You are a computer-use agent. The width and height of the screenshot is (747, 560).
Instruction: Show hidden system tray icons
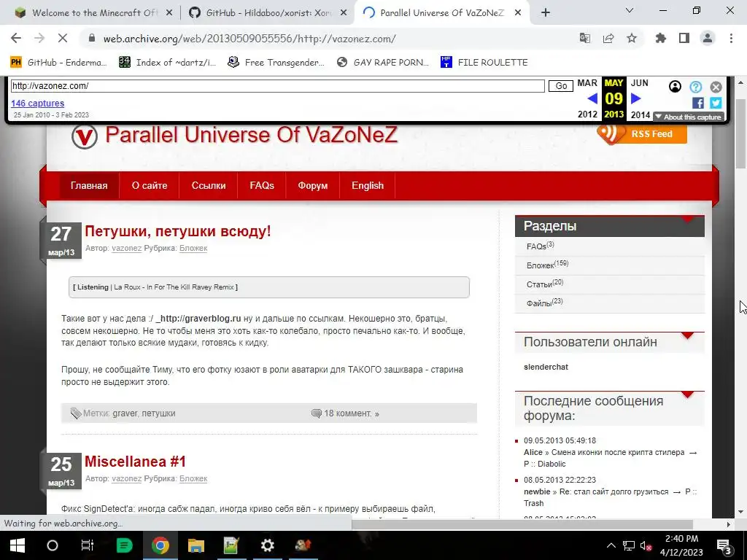(611, 545)
